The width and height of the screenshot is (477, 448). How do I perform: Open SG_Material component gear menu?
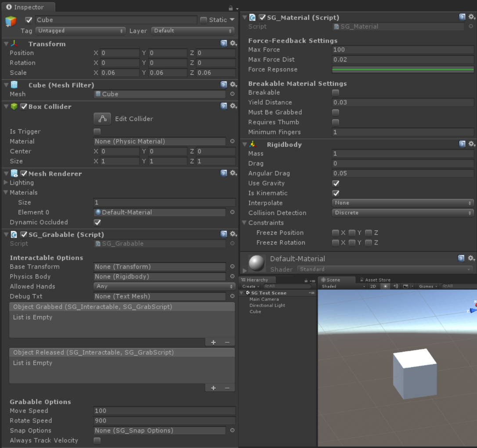pos(471,17)
